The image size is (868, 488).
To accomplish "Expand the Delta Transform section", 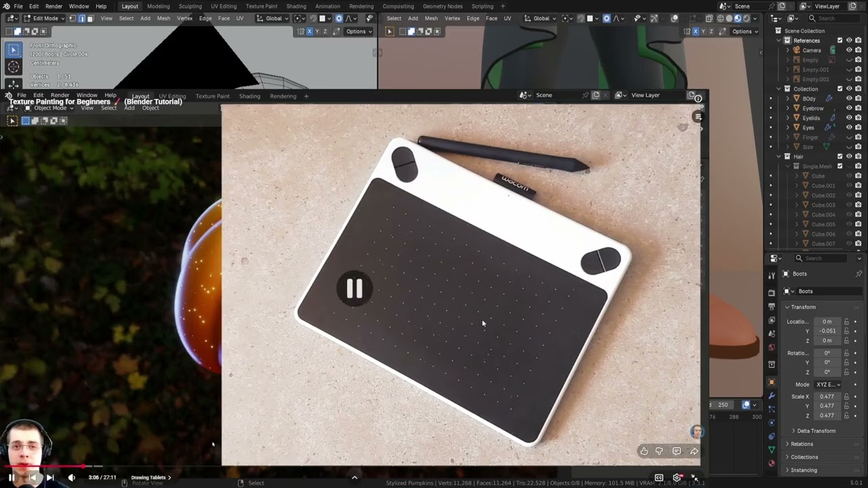I will pyautogui.click(x=816, y=431).
